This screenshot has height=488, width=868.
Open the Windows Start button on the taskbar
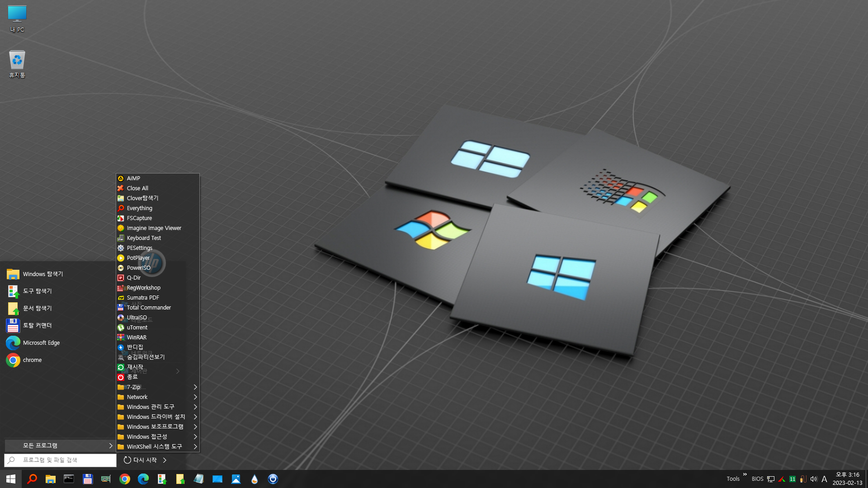[10, 479]
